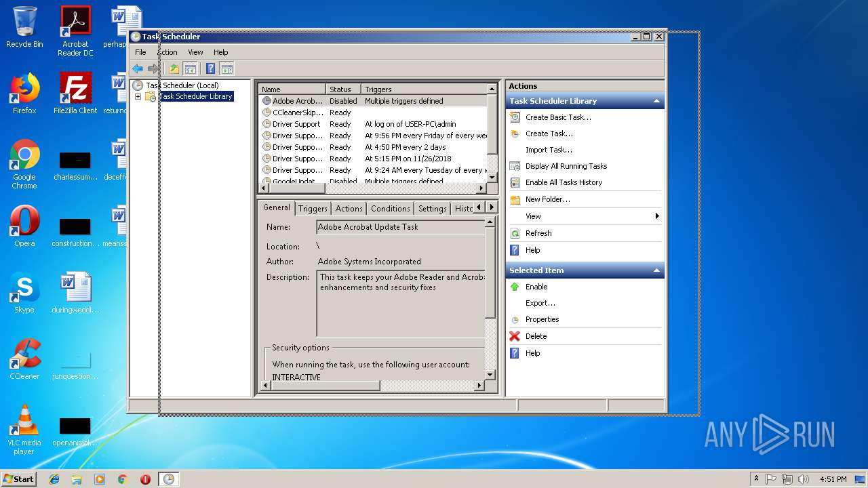Click the Forward arrow in the toolbar

click(153, 68)
